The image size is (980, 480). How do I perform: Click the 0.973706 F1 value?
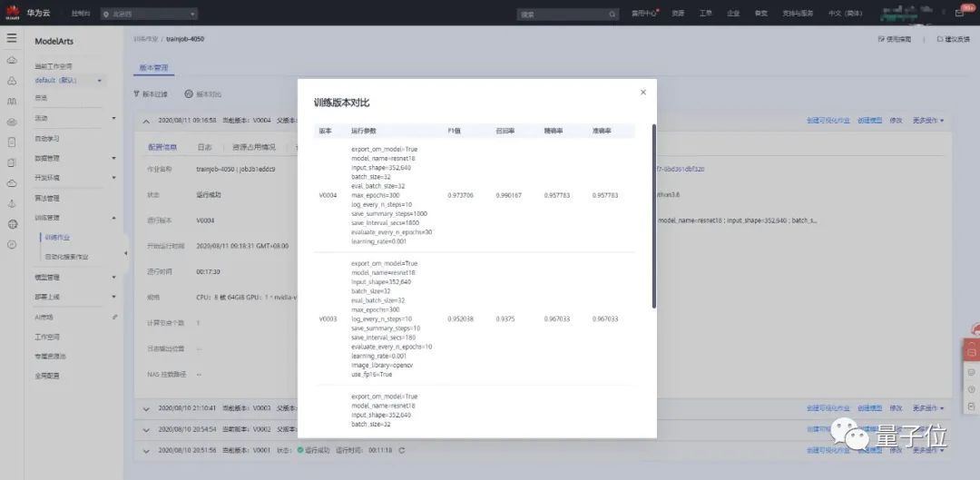tap(460, 196)
